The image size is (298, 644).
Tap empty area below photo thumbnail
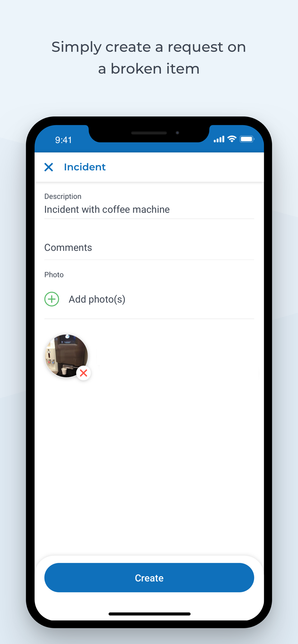[x=149, y=467]
